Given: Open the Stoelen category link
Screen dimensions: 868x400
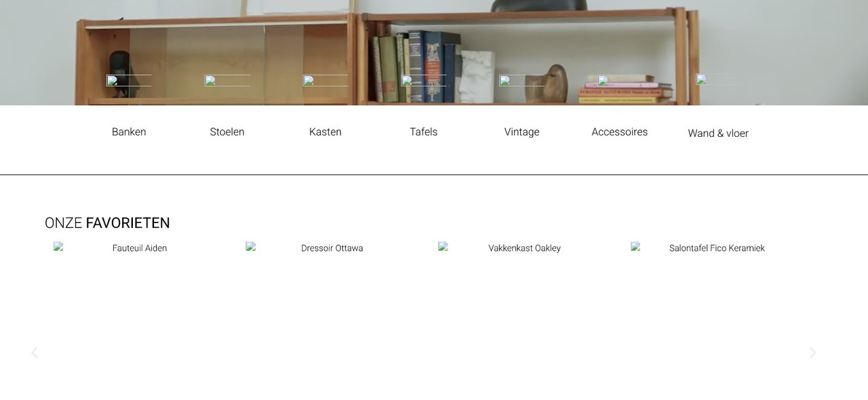Looking at the screenshot, I should point(227,132).
